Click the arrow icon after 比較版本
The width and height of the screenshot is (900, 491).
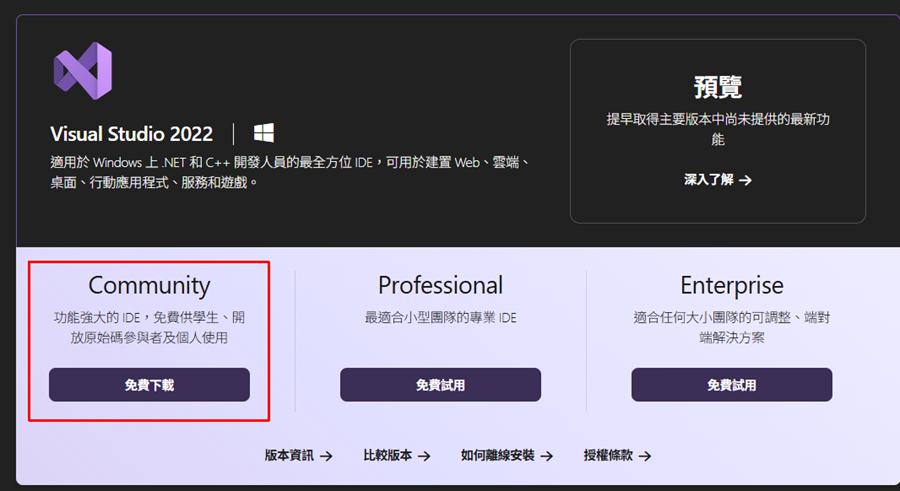pyautogui.click(x=424, y=455)
